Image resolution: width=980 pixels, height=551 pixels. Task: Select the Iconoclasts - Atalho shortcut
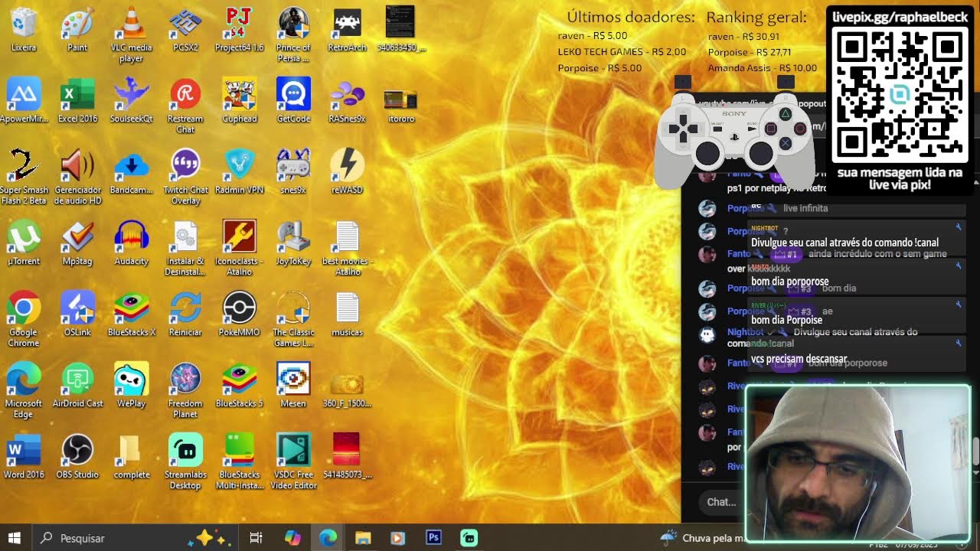[x=239, y=249]
